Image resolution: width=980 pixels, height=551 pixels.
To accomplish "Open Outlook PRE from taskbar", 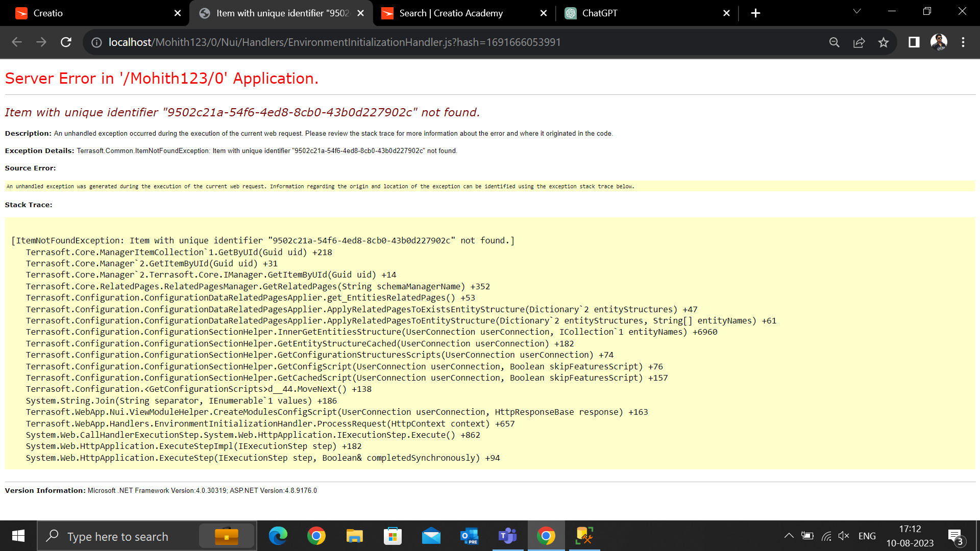I will 470,536.
